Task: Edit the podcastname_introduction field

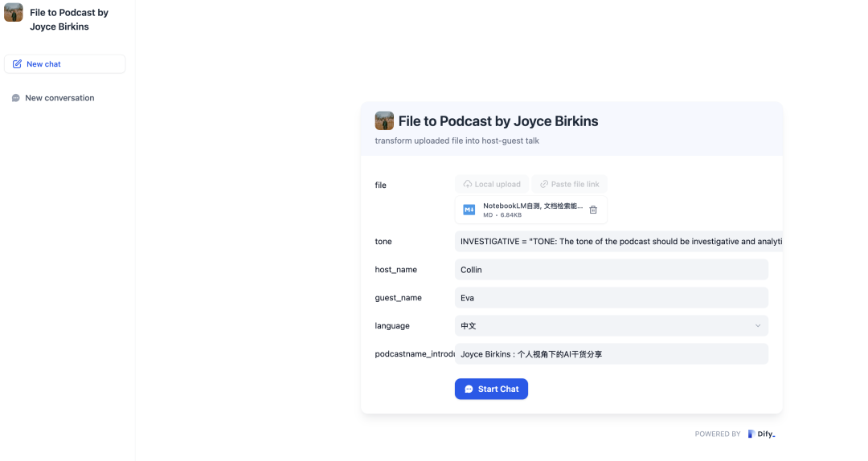Action: pyautogui.click(x=611, y=354)
